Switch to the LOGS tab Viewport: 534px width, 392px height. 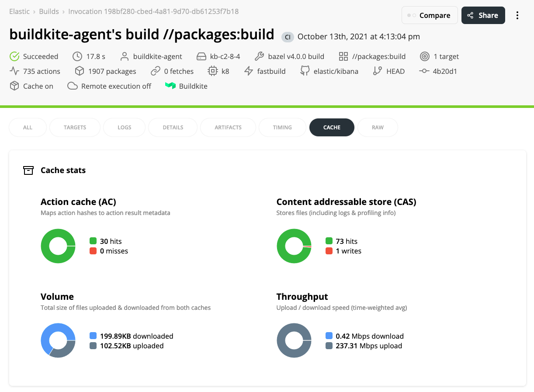(125, 128)
